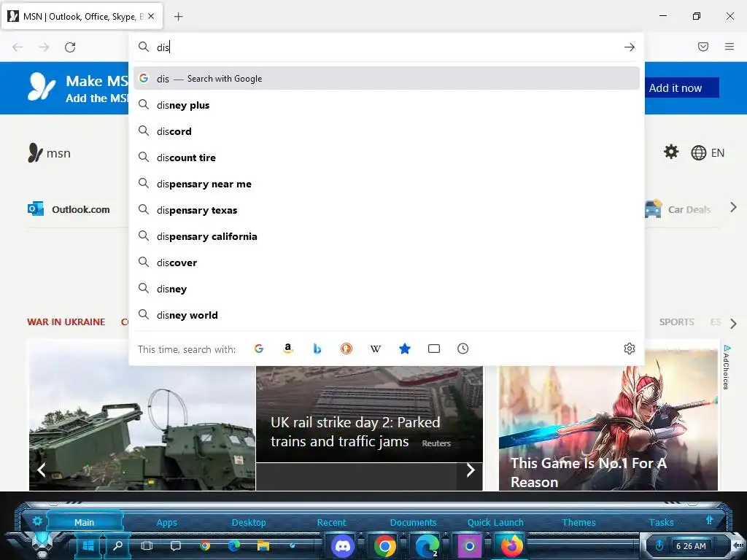Search this time with Wikipedia

[x=376, y=349]
